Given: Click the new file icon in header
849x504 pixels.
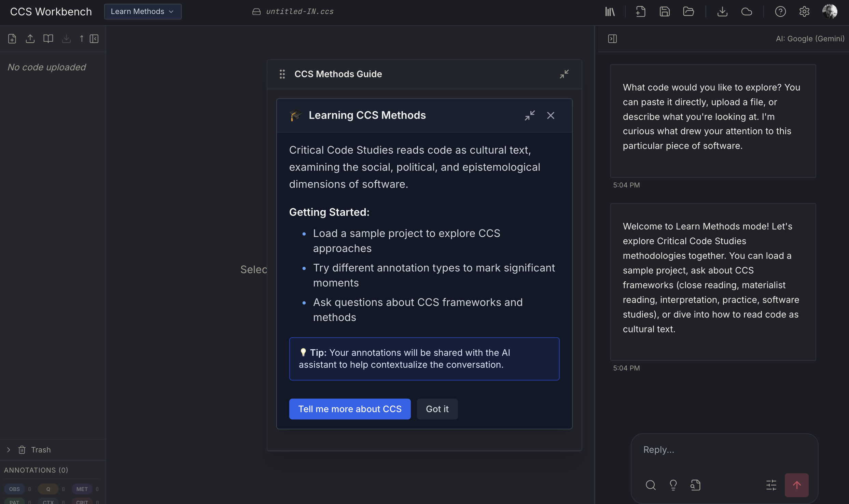Looking at the screenshot, I should (640, 12).
